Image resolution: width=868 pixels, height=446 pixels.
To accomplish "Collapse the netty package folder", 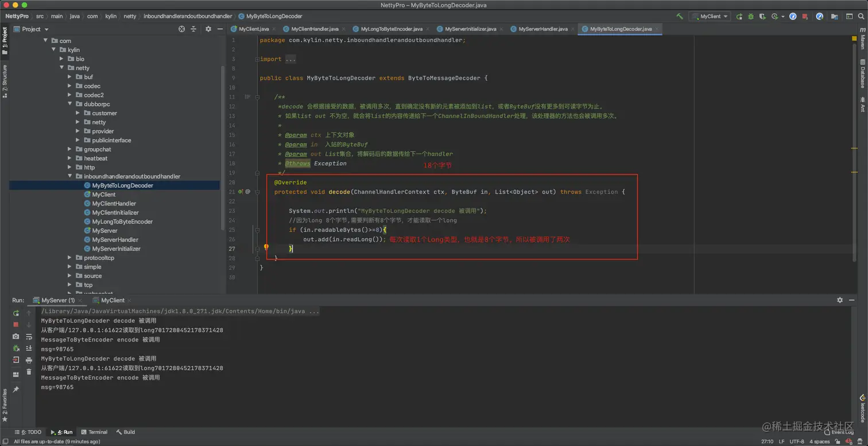I will [62, 68].
